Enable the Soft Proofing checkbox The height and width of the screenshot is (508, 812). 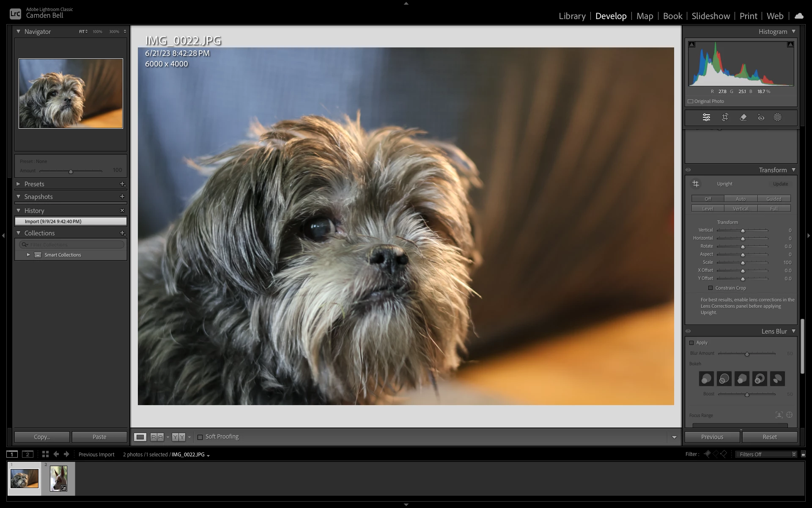point(200,437)
